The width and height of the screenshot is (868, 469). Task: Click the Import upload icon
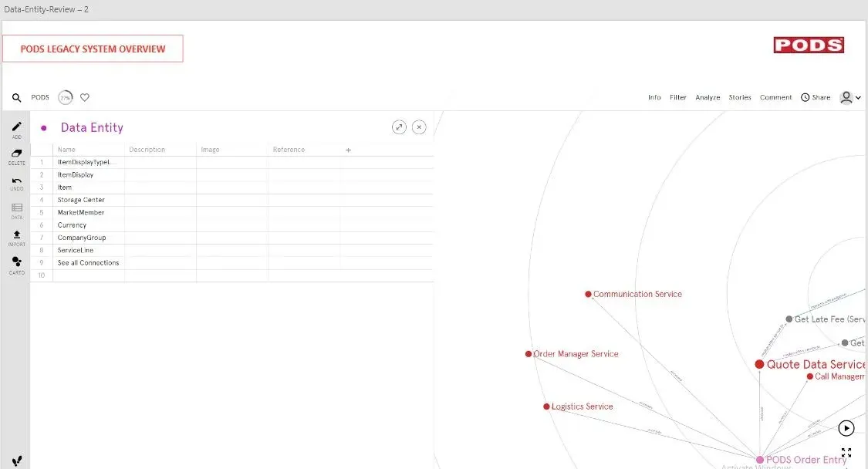(x=16, y=235)
